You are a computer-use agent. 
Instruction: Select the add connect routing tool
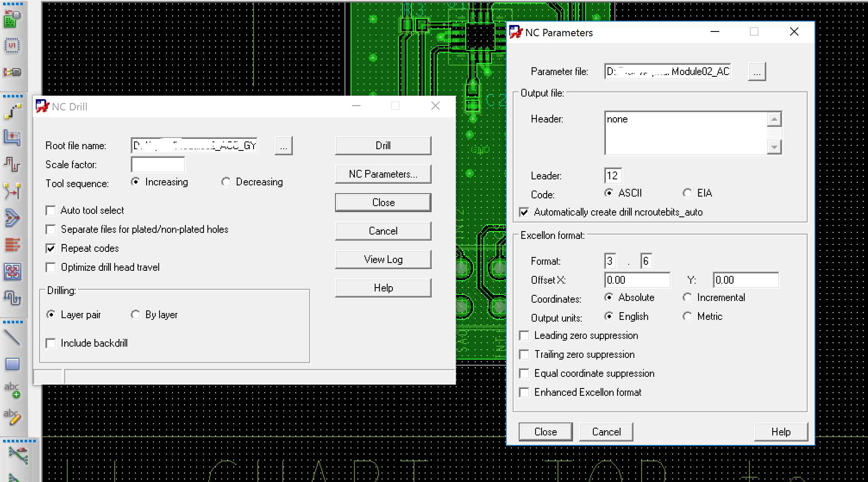coord(12,112)
